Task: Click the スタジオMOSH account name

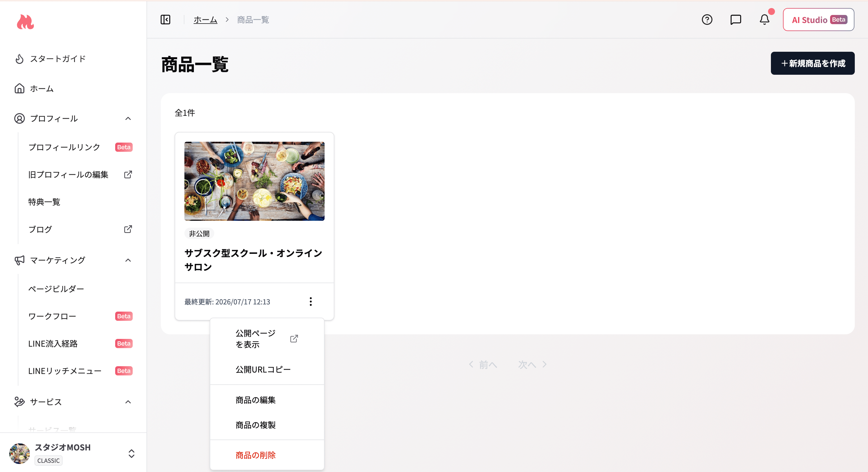Action: 63,447
